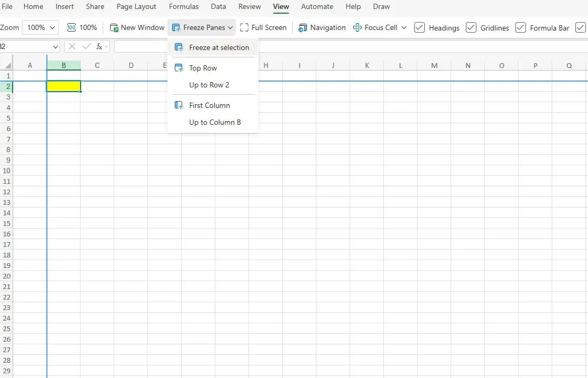Open the Automate menu
Screen dimensions: 588x378
317,6
